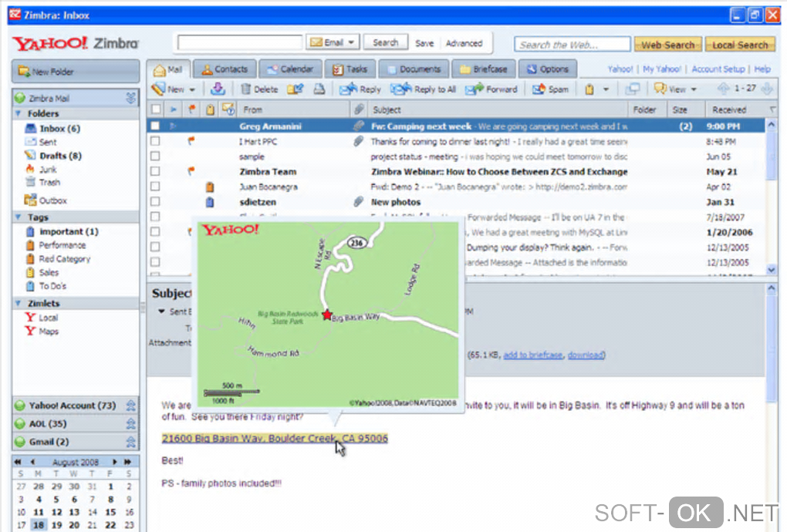This screenshot has height=532, width=787.
Task: Switch to the Briefcase tab
Action: tap(484, 69)
